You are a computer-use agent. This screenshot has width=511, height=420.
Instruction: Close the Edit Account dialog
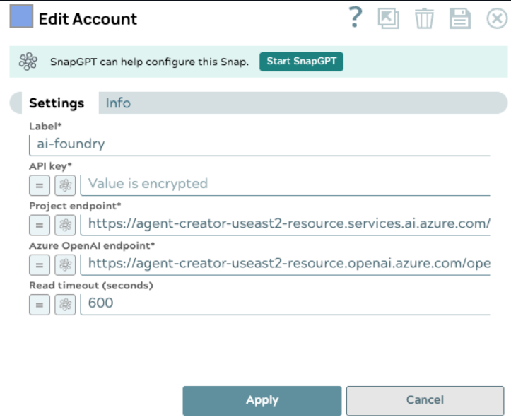tap(497, 18)
